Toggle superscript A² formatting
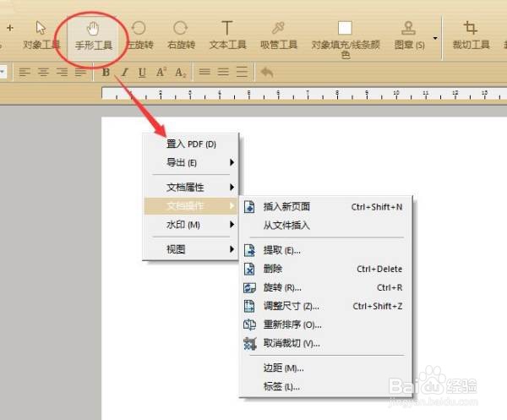 (x=161, y=72)
